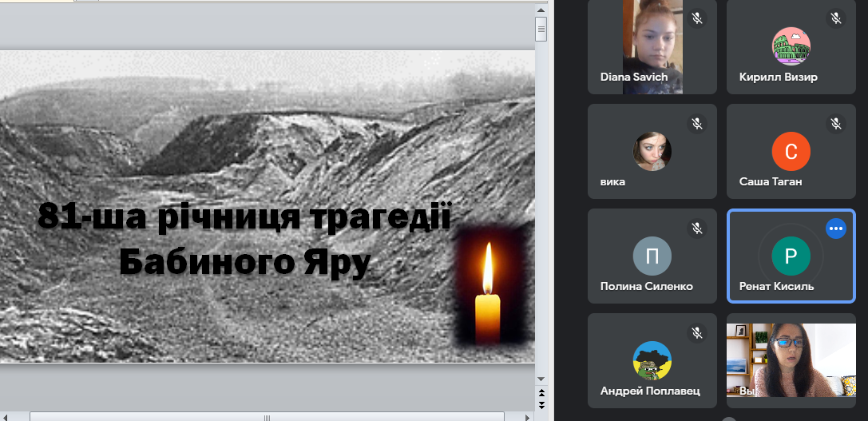Click muted microphone icon on Саша Таган tile
The width and height of the screenshot is (868, 421).
pos(836,123)
